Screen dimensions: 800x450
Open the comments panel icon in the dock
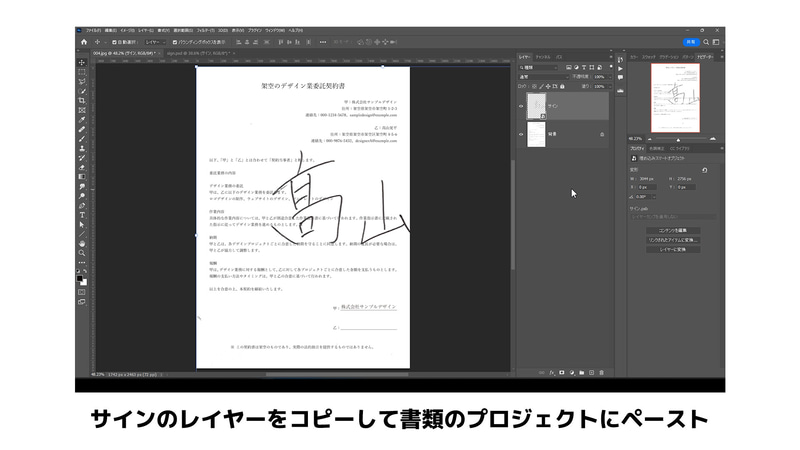(620, 78)
